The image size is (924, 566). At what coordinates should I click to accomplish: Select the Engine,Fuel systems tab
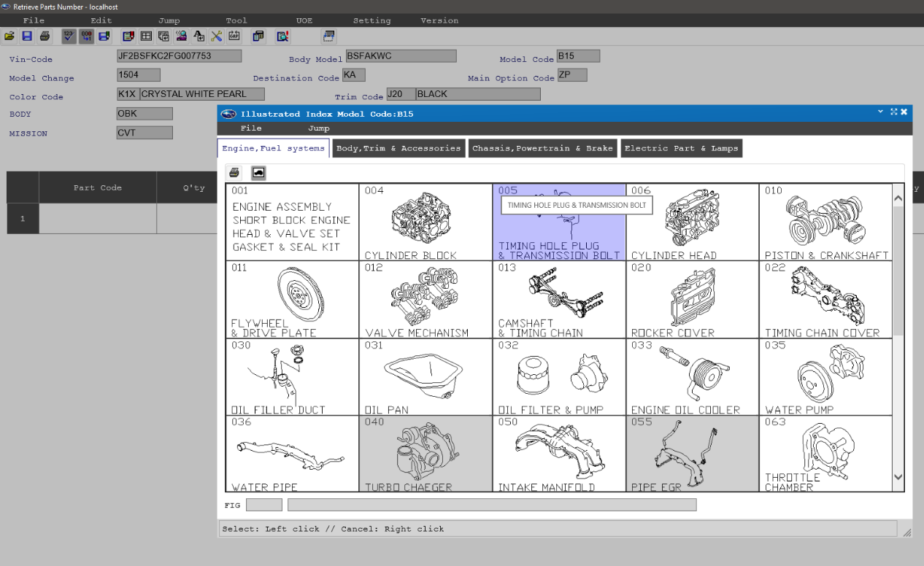tap(273, 148)
